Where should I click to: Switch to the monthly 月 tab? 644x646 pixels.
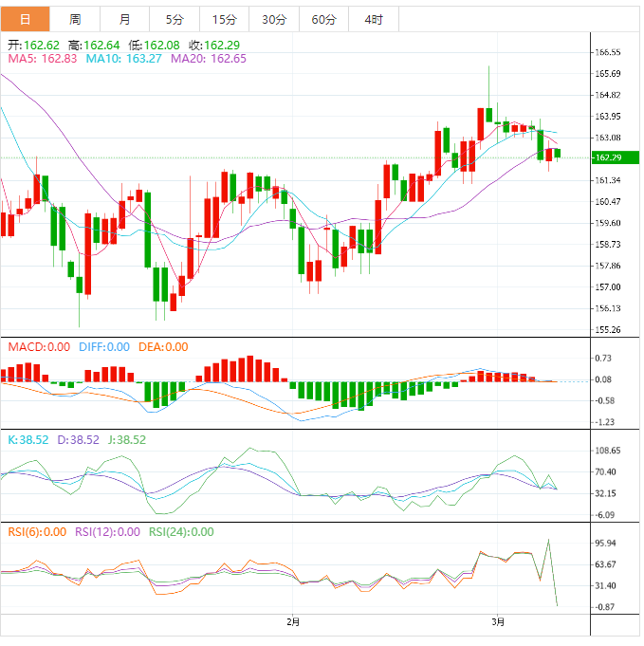pos(125,19)
